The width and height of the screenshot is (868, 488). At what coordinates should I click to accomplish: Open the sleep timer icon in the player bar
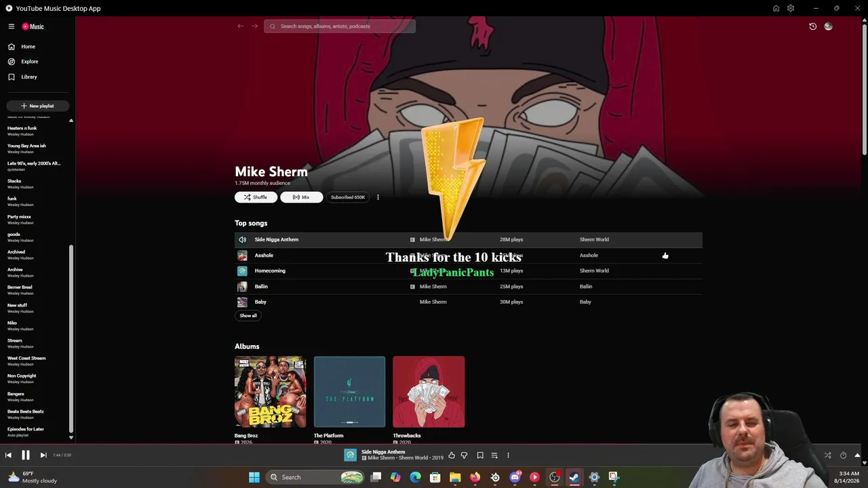click(843, 455)
